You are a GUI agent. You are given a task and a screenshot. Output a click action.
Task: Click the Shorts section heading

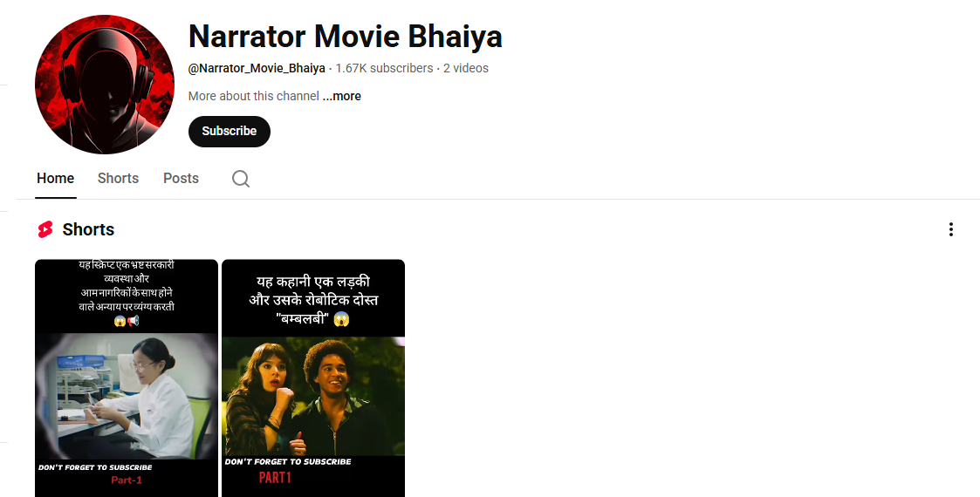click(88, 230)
